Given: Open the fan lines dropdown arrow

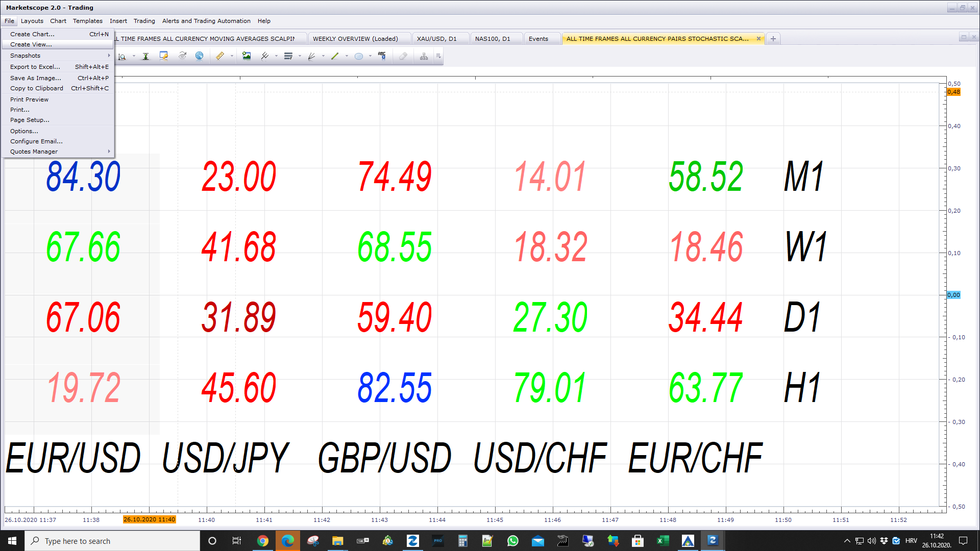Looking at the screenshot, I should [323, 56].
